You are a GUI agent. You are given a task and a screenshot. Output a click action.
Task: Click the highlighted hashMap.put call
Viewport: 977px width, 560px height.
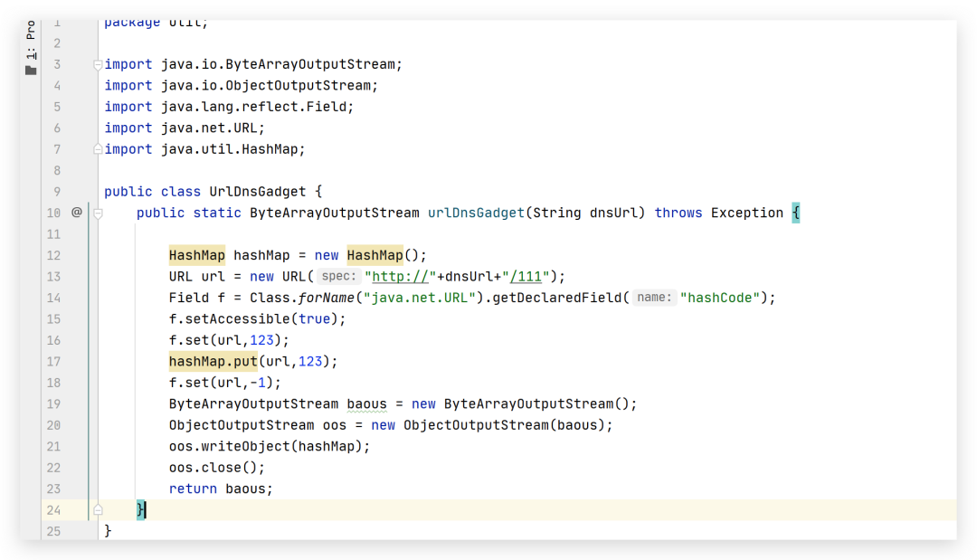point(213,361)
